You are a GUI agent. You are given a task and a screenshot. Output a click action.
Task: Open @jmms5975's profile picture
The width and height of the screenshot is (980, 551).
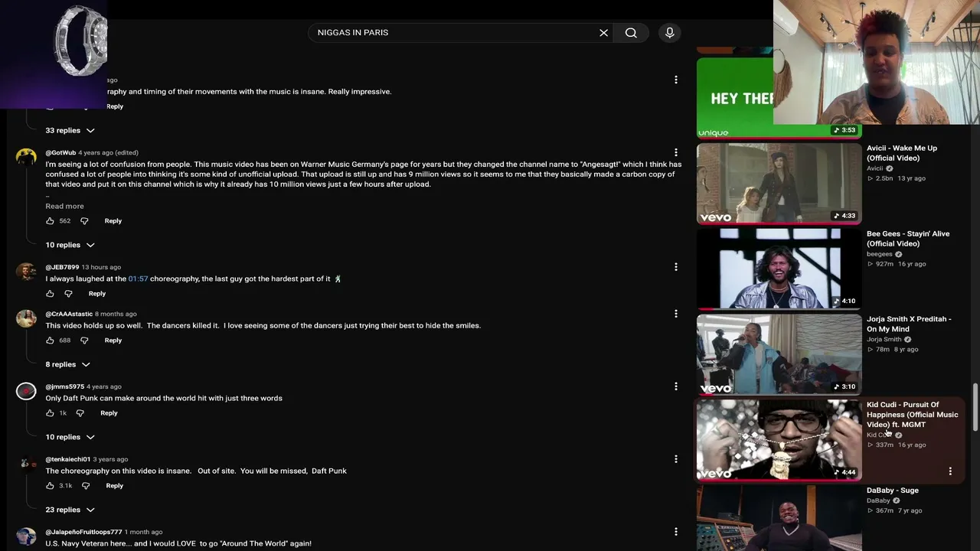click(x=26, y=392)
